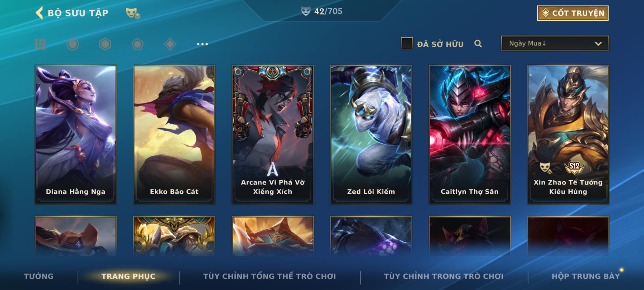Select the grid all-skins filter icon
The width and height of the screenshot is (644, 290).
click(40, 44)
